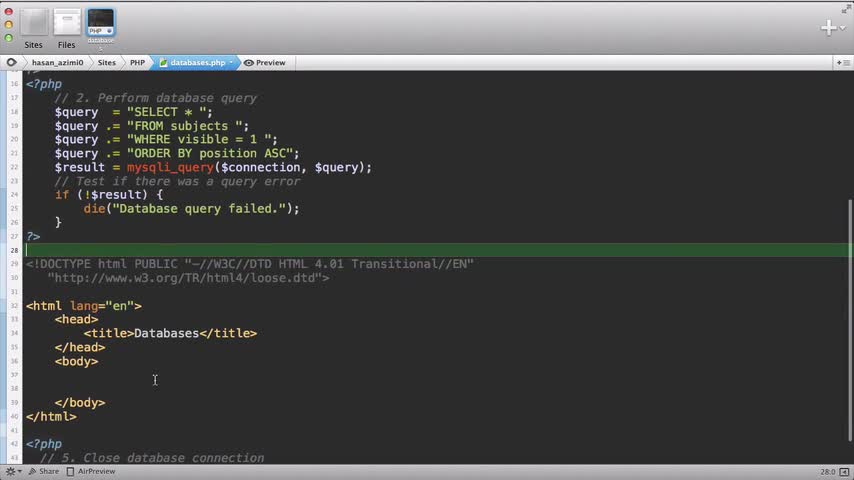
Task: Click the comment '5. Close database connection'
Action: [x=152, y=458]
